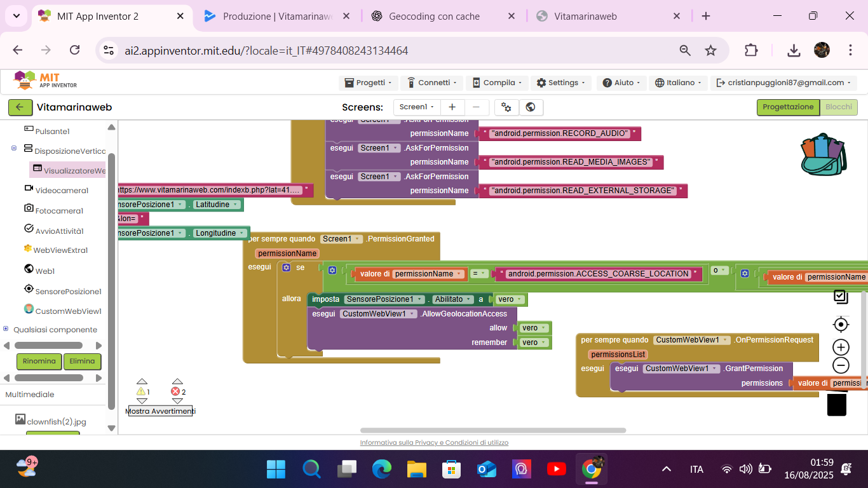Zoom in the blocks workspace

(x=841, y=347)
